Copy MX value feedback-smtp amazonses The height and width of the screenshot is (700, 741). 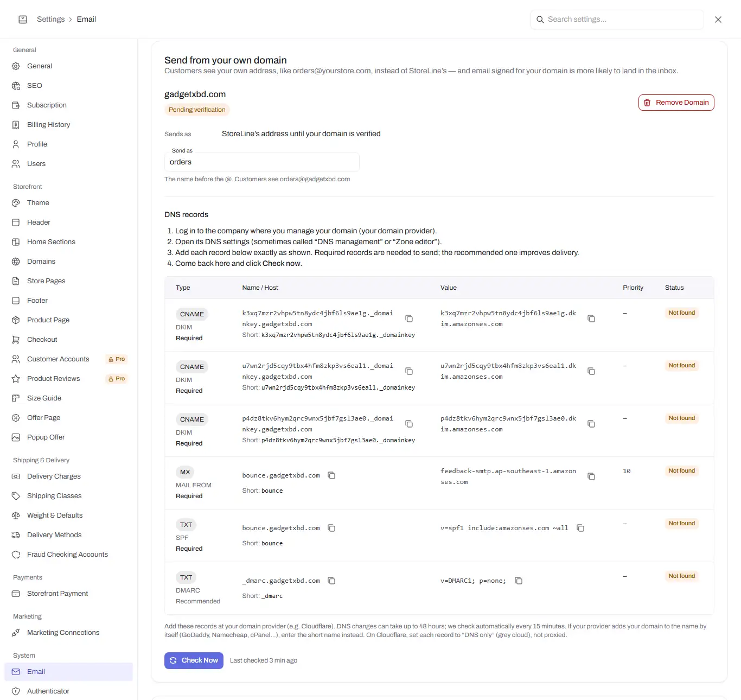(x=591, y=476)
